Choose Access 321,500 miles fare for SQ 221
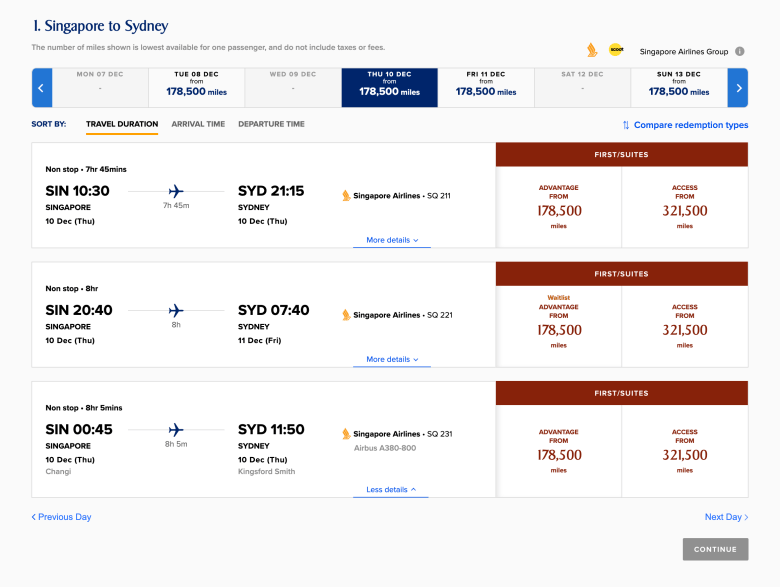Viewport: 780px width, 587px height. pyautogui.click(x=685, y=327)
